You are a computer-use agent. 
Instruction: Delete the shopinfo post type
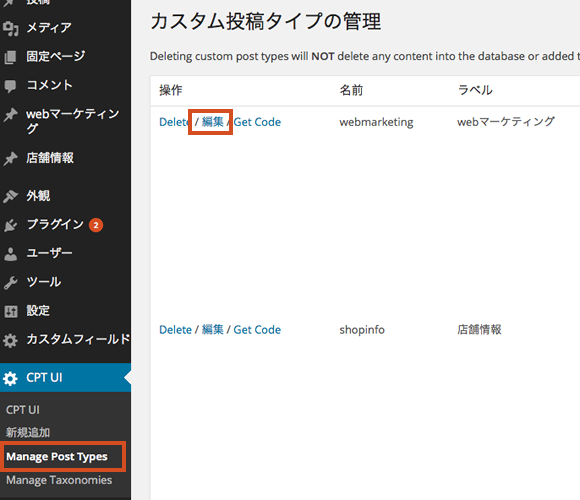[175, 330]
